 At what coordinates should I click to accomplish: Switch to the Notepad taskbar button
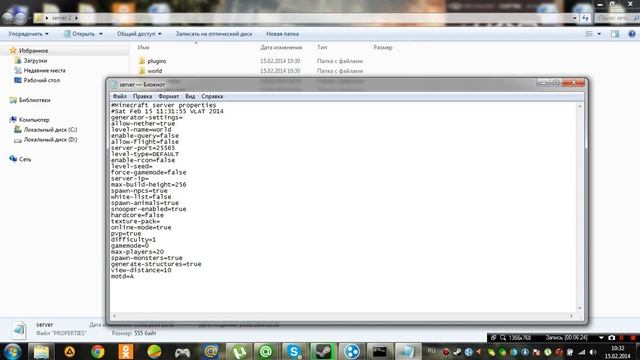click(407, 351)
